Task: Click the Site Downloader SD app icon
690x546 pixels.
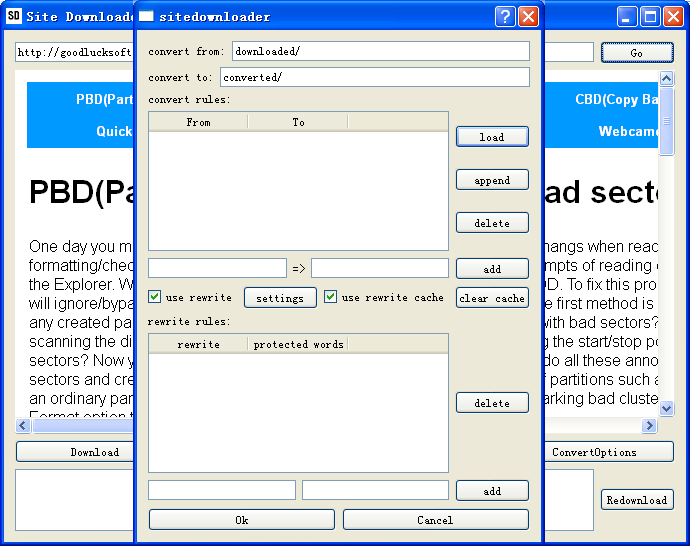Action: [14, 17]
